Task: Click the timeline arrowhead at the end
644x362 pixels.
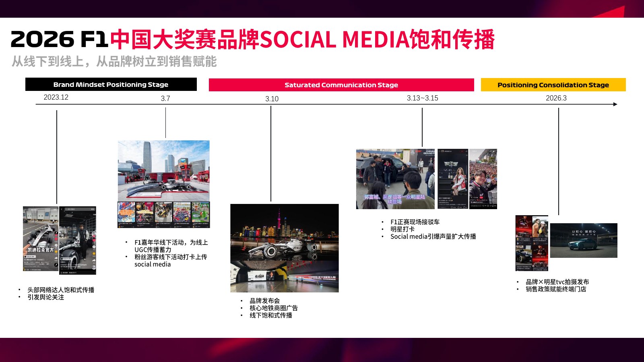Action: [x=615, y=104]
